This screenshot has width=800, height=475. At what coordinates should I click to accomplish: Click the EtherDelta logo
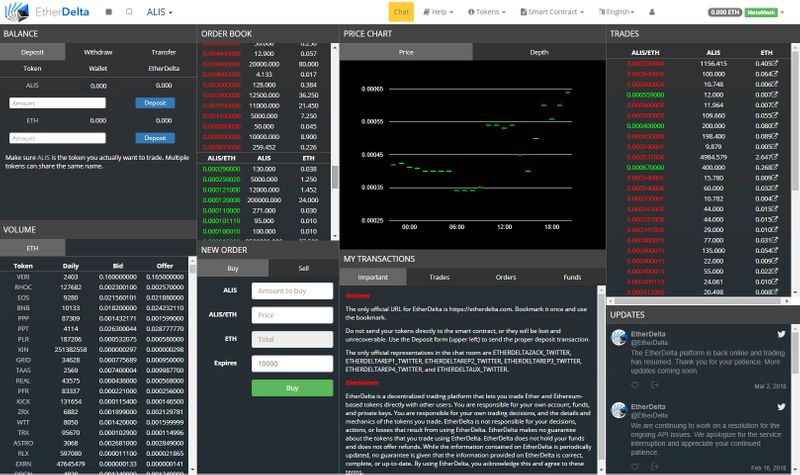pyautogui.click(x=46, y=11)
